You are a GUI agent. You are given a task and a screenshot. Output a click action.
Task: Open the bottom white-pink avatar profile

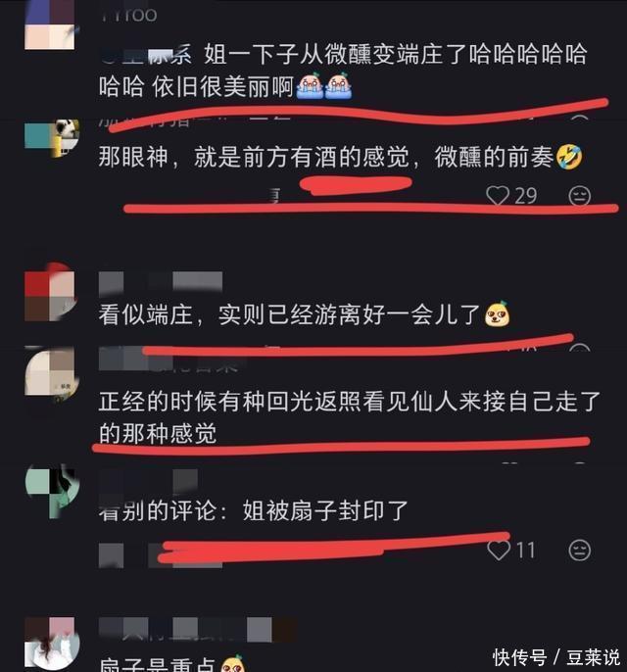[52, 644]
